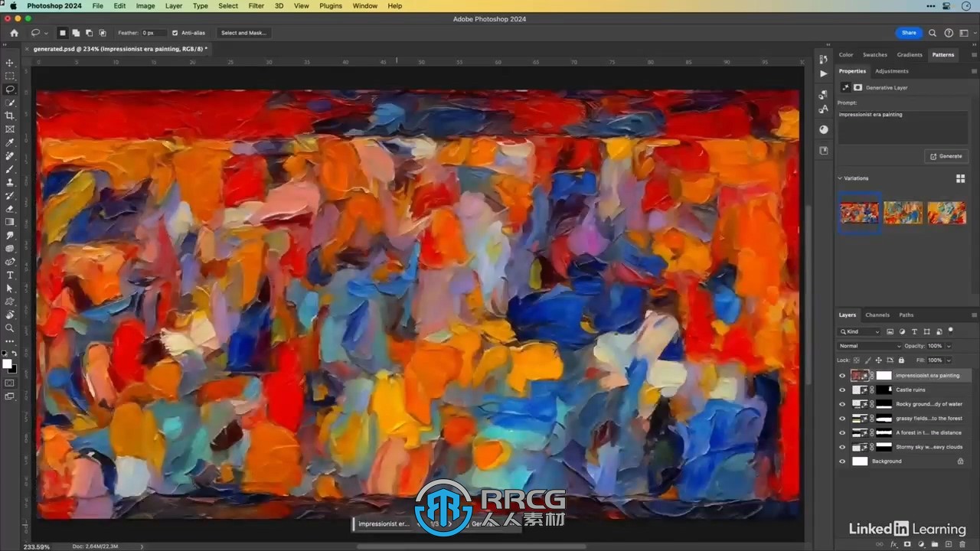This screenshot has height=551, width=980.
Task: Open the Opacity dropdown arrow
Action: coord(949,346)
